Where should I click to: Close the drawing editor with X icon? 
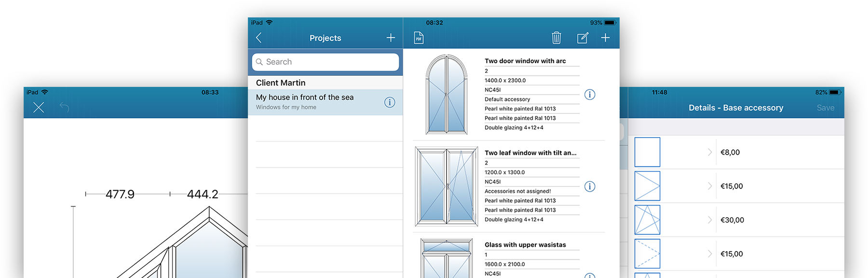click(39, 108)
